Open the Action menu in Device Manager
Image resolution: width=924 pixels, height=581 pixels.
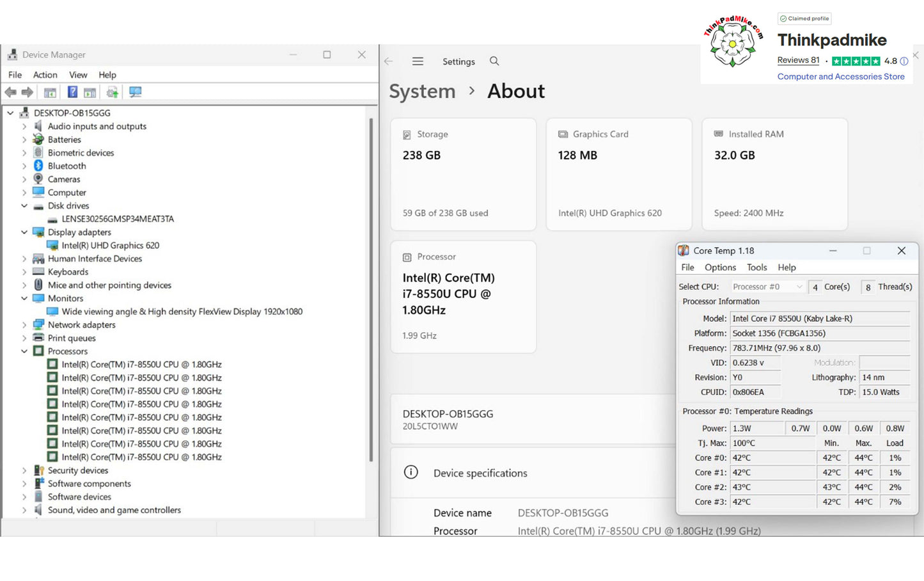[45, 75]
